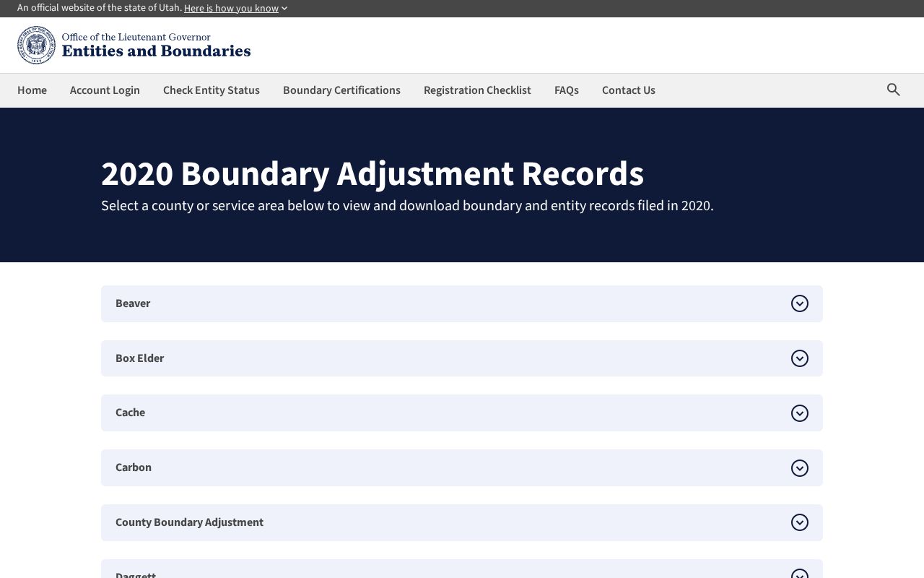
Task: Open Boundary Certifications menu item
Action: tap(341, 90)
